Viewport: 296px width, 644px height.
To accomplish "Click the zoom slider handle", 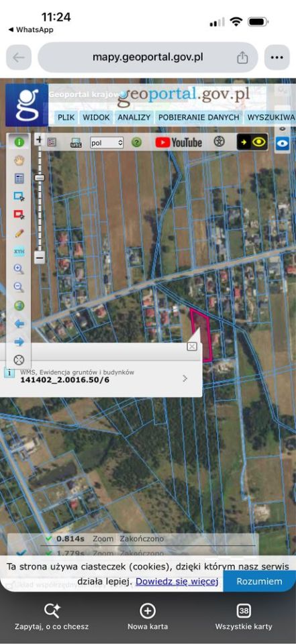I will click(x=40, y=178).
